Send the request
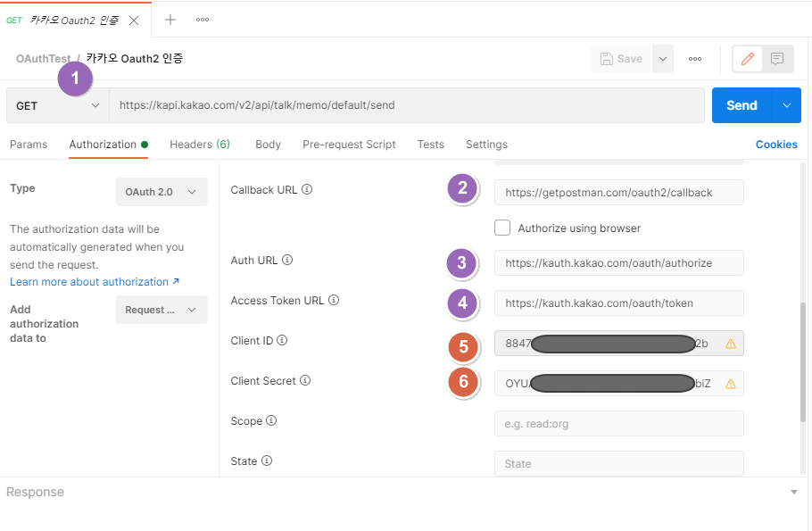 point(742,105)
